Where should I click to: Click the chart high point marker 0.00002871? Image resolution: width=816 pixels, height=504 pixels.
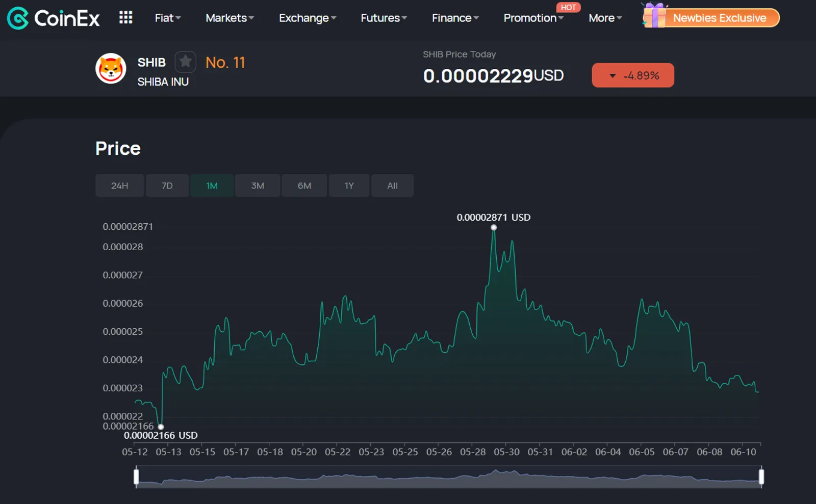(494, 227)
